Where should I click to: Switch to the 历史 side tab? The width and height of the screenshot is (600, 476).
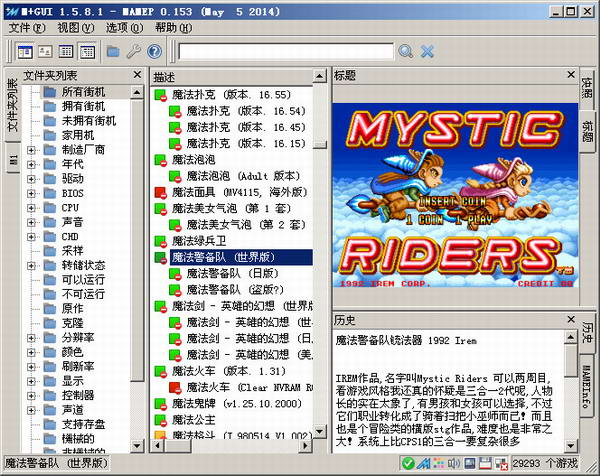[x=587, y=332]
